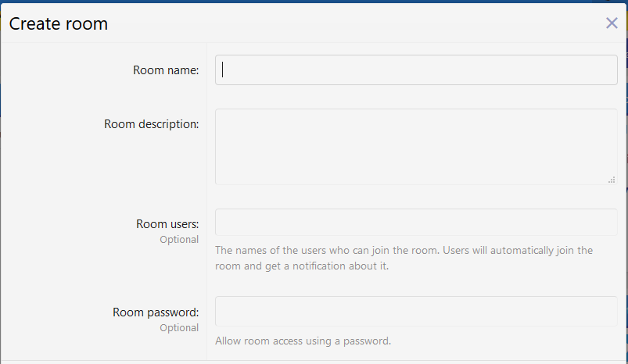Click into the Room name field
This screenshot has height=364, width=628.
pos(416,70)
